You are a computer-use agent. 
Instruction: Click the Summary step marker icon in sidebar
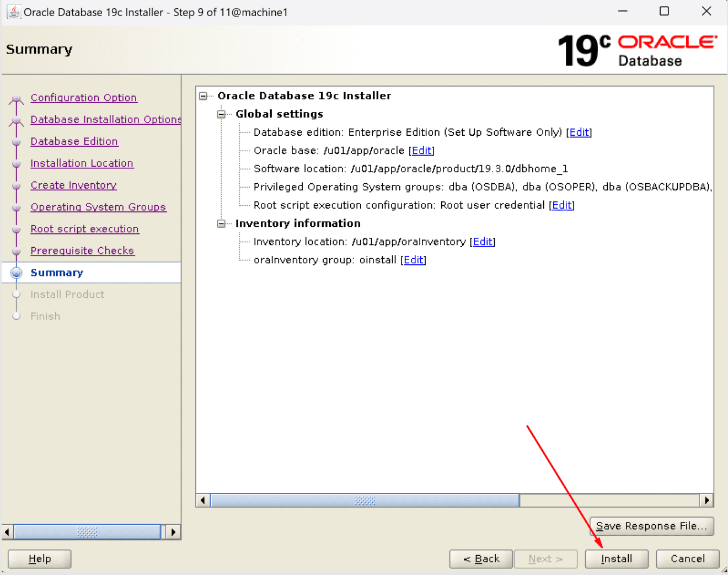tap(16, 272)
